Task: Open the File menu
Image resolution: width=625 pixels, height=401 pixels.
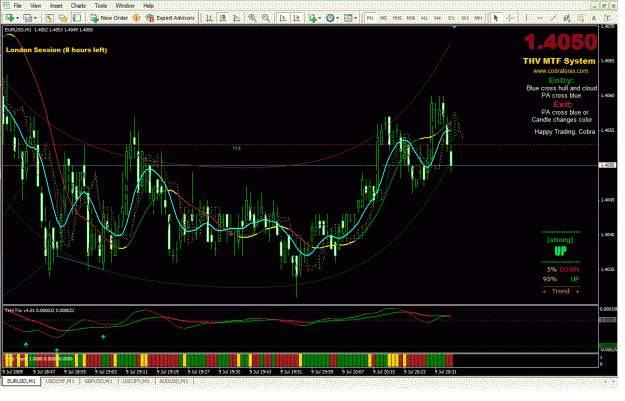Action: [17, 6]
